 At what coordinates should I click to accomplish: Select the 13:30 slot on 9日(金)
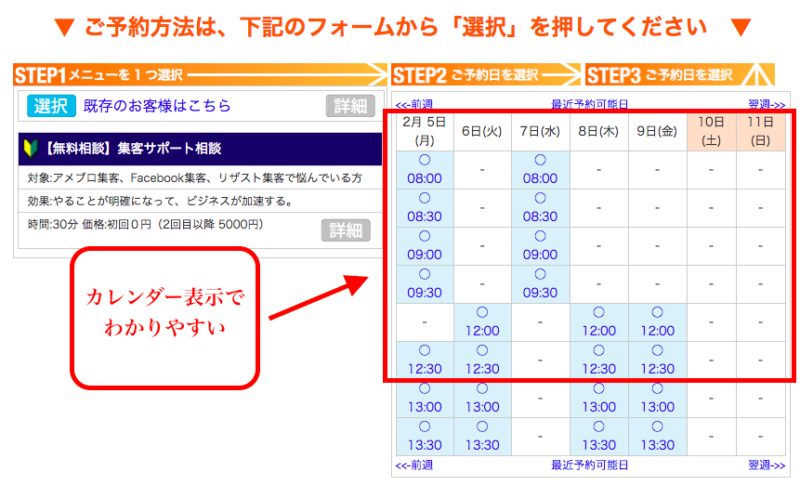(658, 437)
